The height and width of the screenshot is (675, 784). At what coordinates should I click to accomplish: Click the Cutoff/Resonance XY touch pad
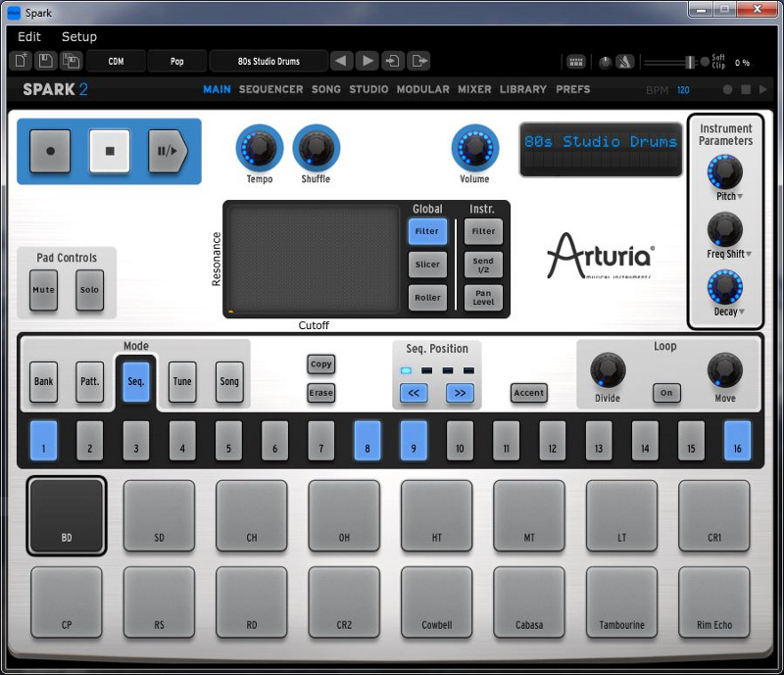(x=314, y=260)
